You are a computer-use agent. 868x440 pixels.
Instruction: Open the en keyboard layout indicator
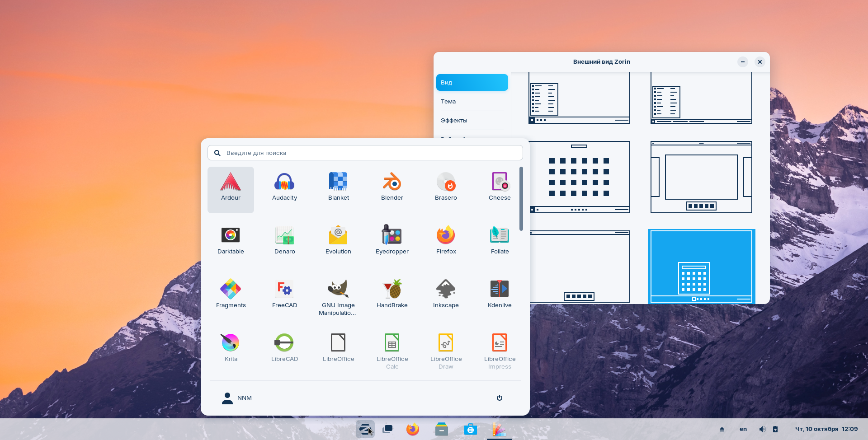743,429
